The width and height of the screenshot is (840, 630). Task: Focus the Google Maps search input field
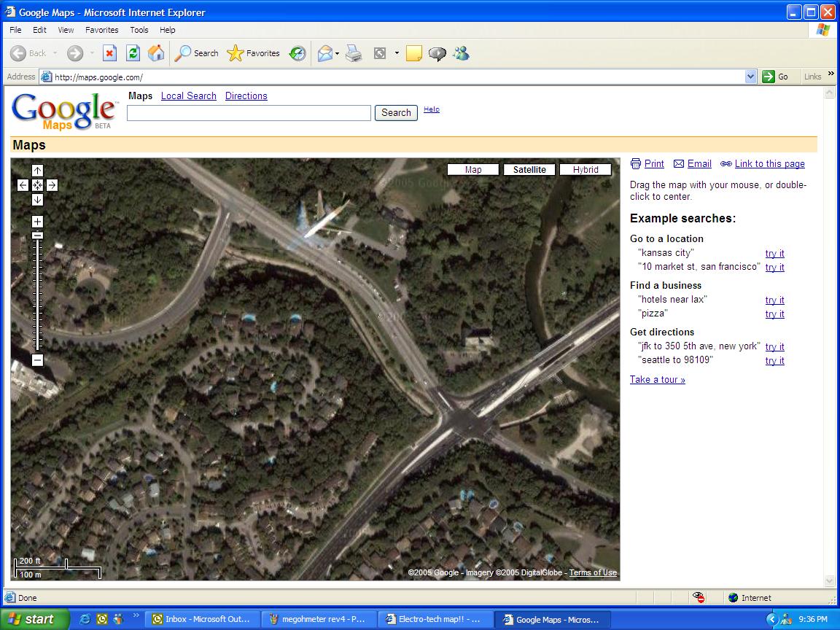[249, 113]
